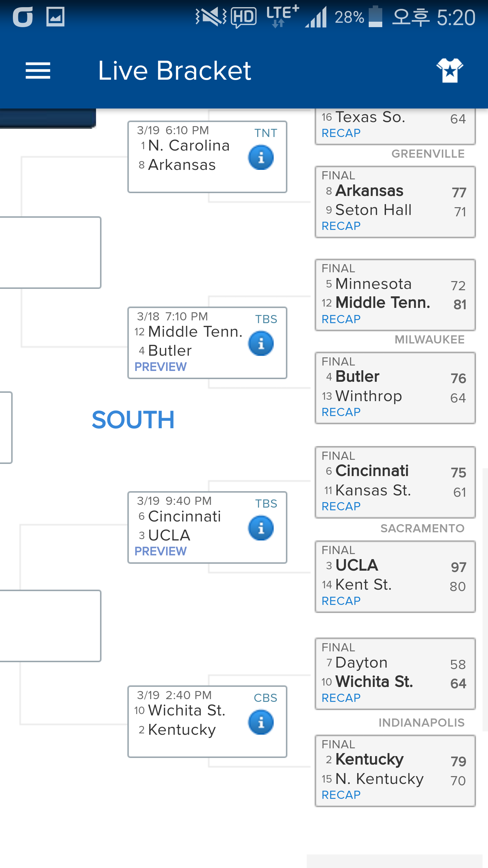
Task: View RECAP of Minnesota vs Middle Tenn.
Action: (341, 319)
